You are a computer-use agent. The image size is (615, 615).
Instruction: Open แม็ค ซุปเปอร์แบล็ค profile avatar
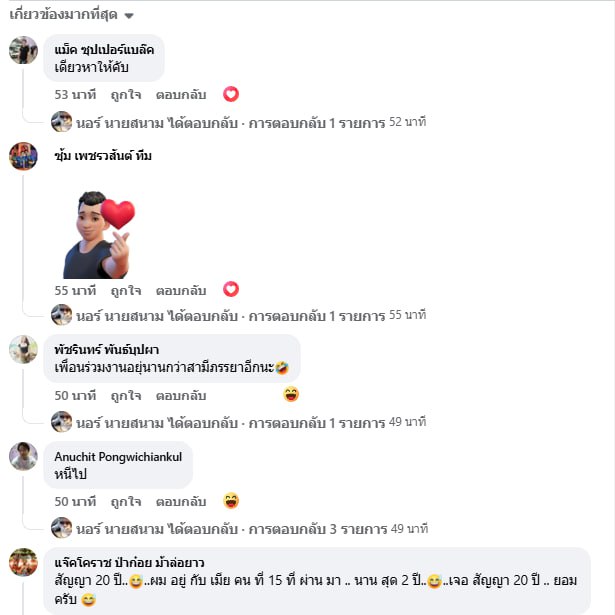[x=24, y=50]
